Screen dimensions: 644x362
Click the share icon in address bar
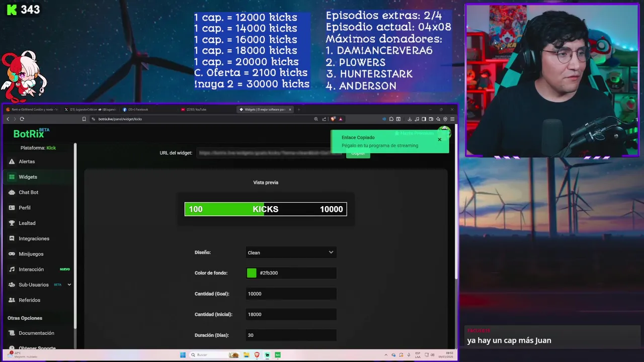point(324,119)
